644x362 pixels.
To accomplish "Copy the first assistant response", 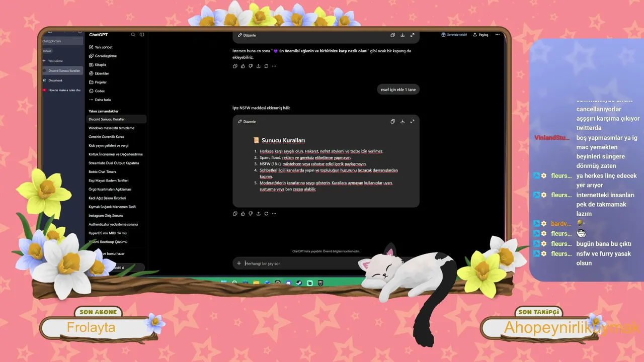I will [235, 66].
